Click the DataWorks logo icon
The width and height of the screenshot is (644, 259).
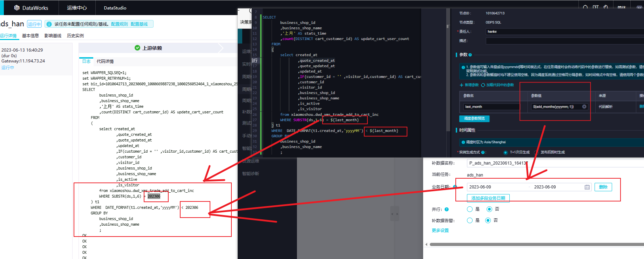[16, 8]
